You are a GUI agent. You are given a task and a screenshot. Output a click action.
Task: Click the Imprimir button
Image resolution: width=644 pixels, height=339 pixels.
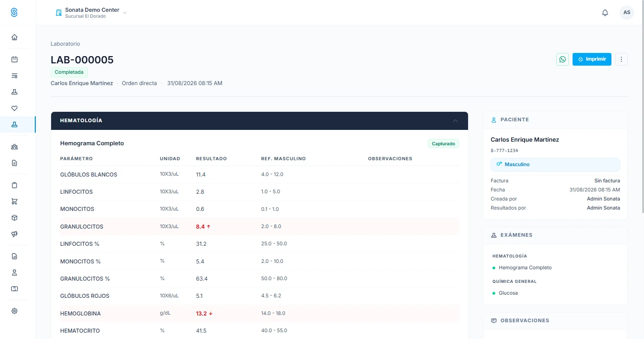coord(592,59)
